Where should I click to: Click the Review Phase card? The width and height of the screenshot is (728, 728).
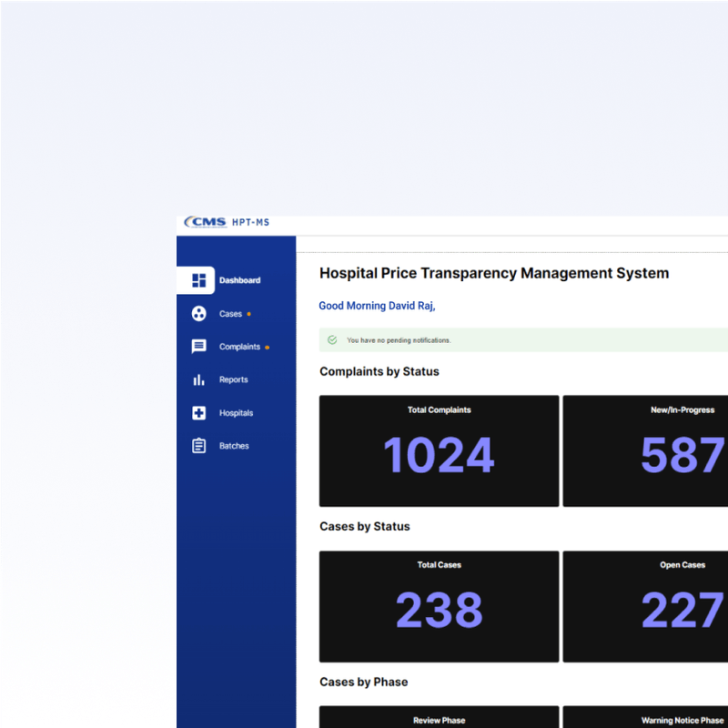tap(439, 719)
